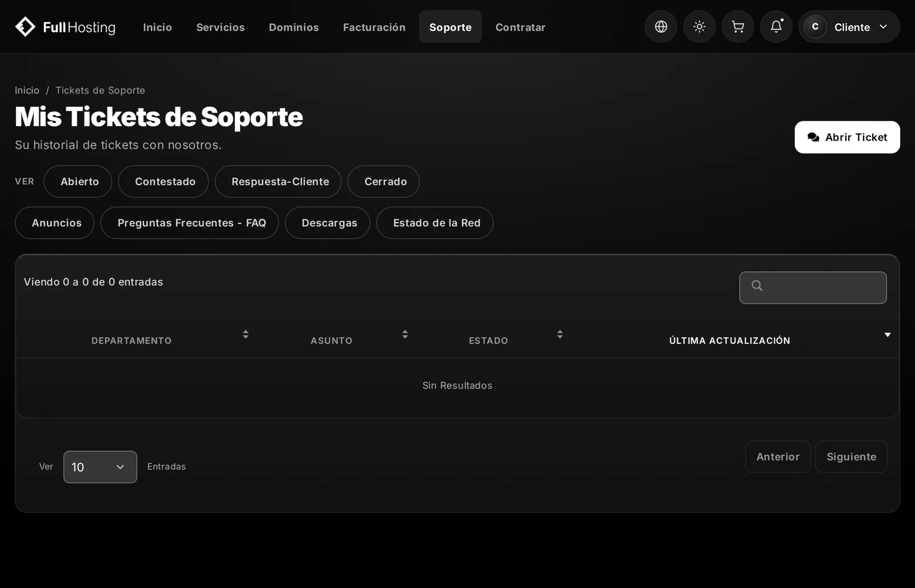Open the Contratar menu
This screenshot has width=915, height=588.
click(x=520, y=27)
